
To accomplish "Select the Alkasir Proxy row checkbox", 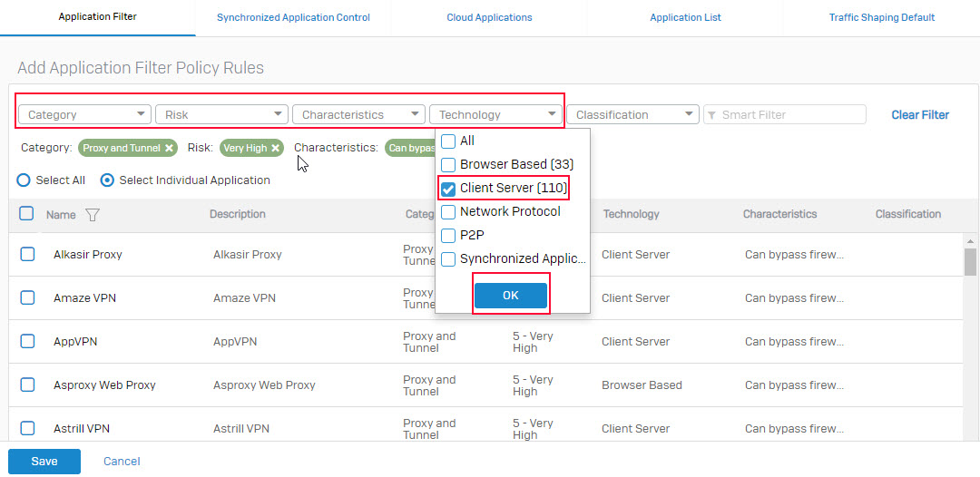I will (x=27, y=254).
